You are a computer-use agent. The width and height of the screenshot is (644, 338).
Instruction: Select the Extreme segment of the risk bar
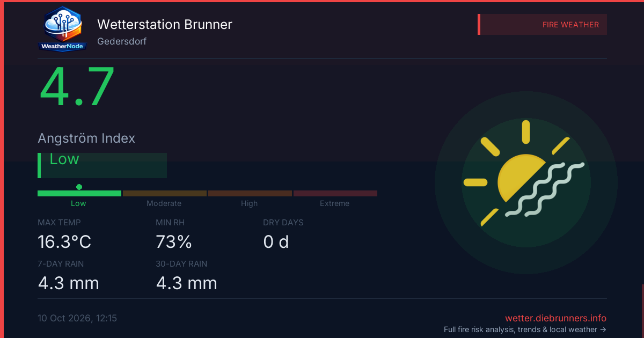coord(335,193)
